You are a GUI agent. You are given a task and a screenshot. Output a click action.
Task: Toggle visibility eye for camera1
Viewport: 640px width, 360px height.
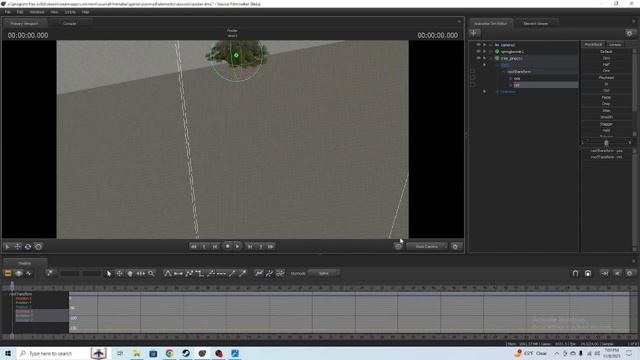point(478,45)
